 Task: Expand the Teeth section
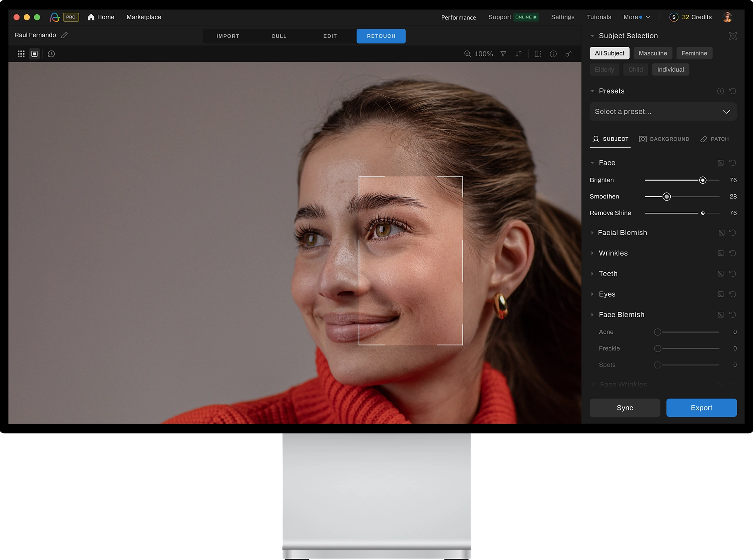click(x=608, y=274)
